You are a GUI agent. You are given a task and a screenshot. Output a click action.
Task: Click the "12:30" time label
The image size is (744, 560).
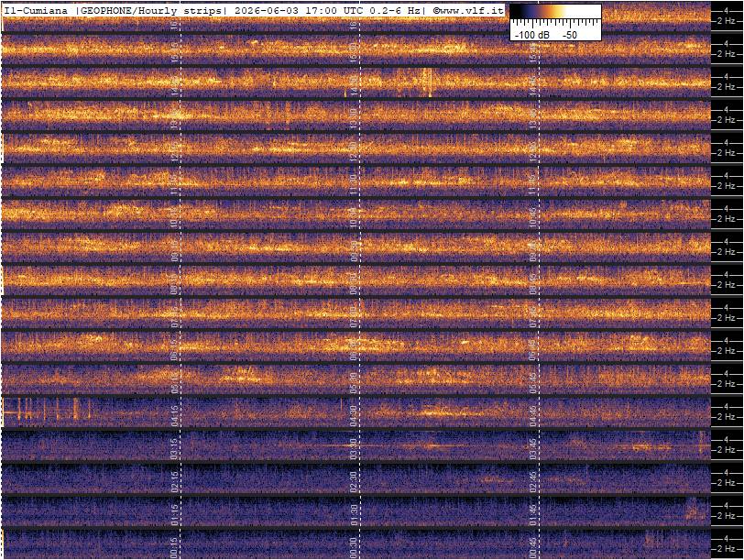pos(354,152)
